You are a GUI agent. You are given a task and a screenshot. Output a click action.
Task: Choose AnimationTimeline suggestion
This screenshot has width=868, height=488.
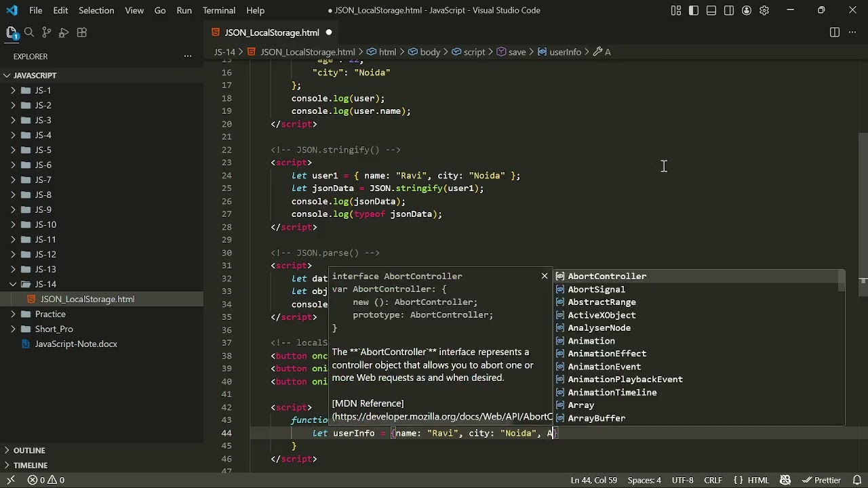pos(696,392)
